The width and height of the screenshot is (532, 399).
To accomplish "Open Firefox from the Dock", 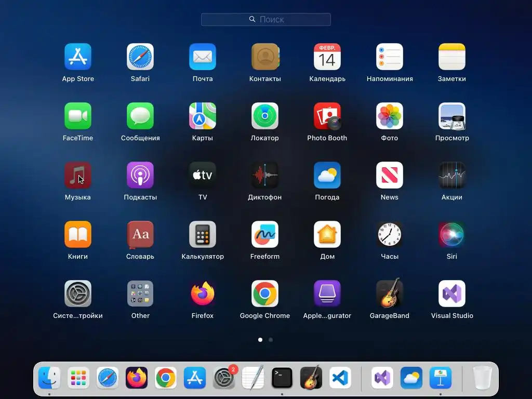I will pos(137,378).
